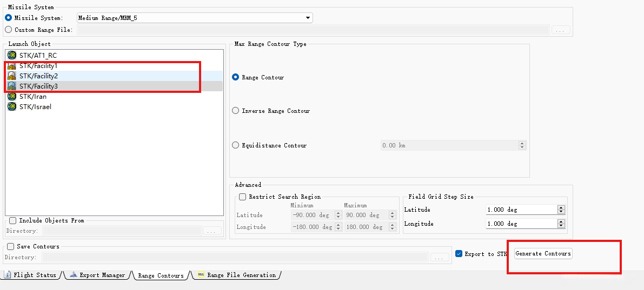
Task: Choose the Equidistance Contour option
Action: pos(235,145)
